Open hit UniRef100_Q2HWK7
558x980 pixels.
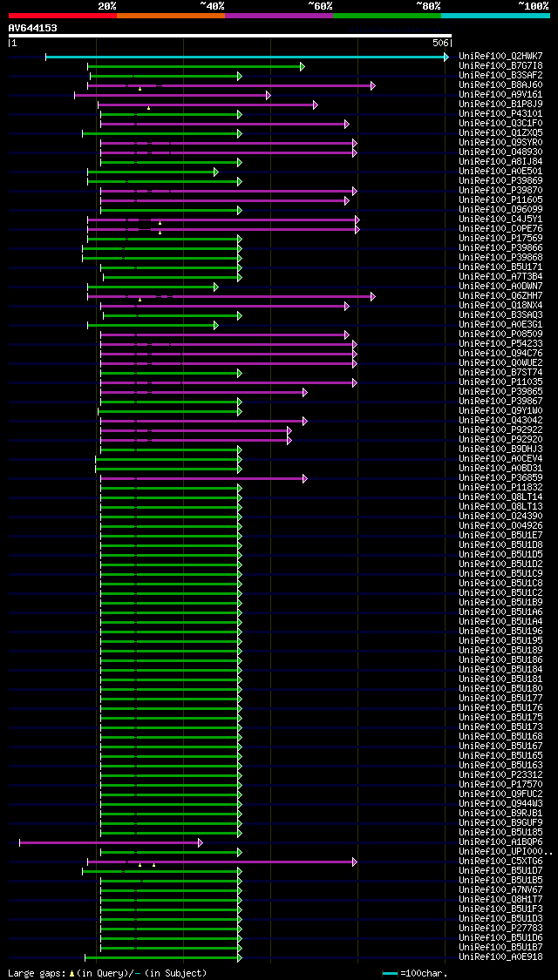[x=500, y=57]
